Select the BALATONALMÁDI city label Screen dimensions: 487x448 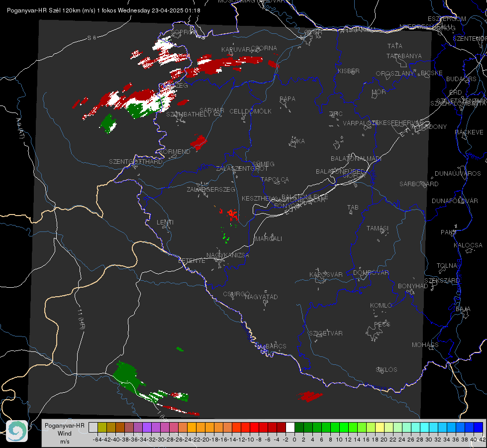[356, 159]
